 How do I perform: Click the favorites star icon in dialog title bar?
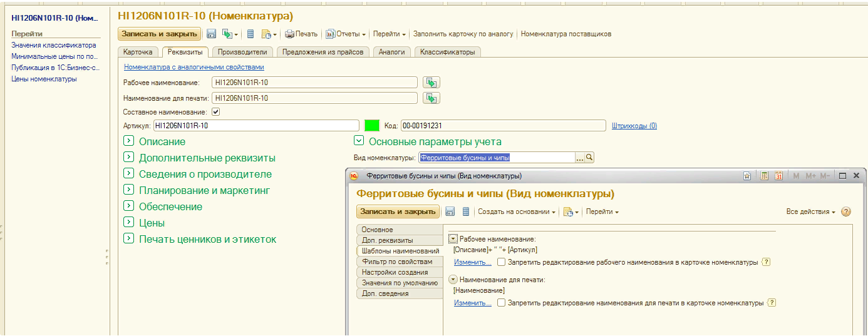(747, 176)
